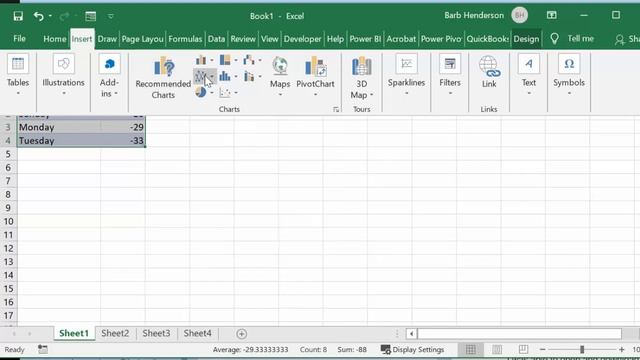640x360 pixels.
Task: Open Charts dialog launcher arrow
Action: point(336,109)
